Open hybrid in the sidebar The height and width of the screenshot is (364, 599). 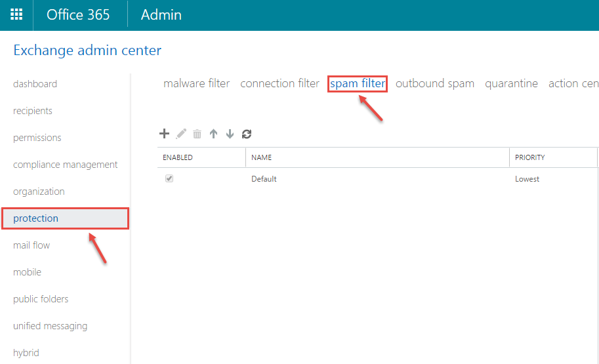click(x=26, y=353)
